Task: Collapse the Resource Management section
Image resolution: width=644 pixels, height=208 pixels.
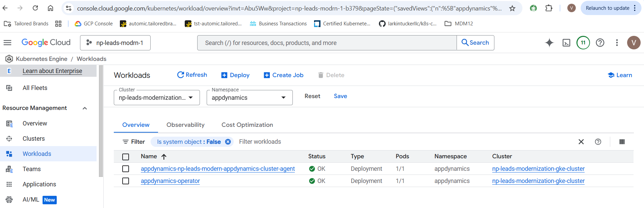Action: pyautogui.click(x=85, y=108)
